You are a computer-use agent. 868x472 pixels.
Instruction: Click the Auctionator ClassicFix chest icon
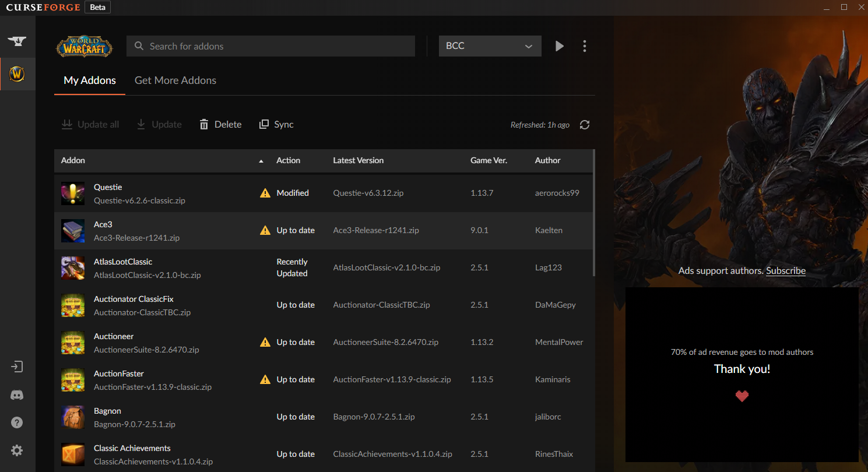(x=73, y=305)
